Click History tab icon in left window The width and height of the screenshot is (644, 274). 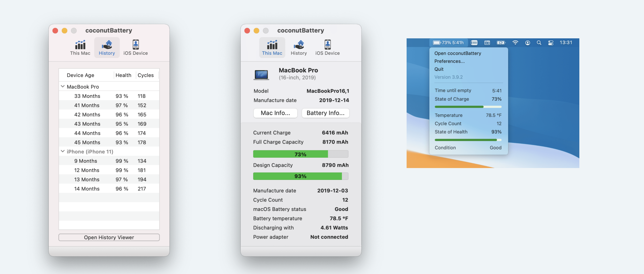(107, 45)
